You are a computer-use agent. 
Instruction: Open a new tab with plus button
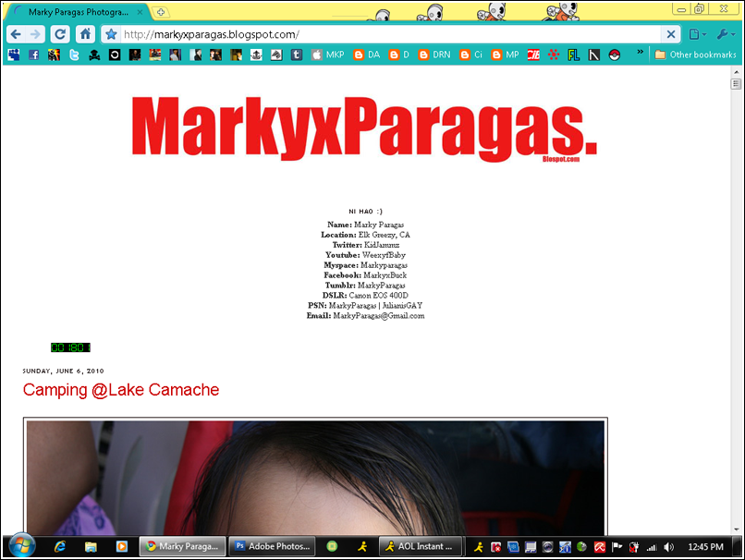pos(161,12)
